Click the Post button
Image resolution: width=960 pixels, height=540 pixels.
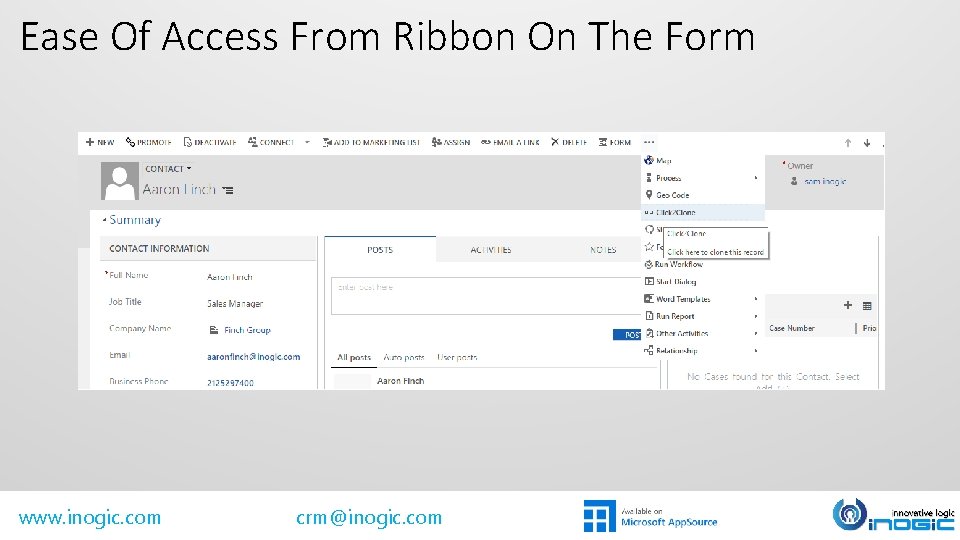pos(627,334)
